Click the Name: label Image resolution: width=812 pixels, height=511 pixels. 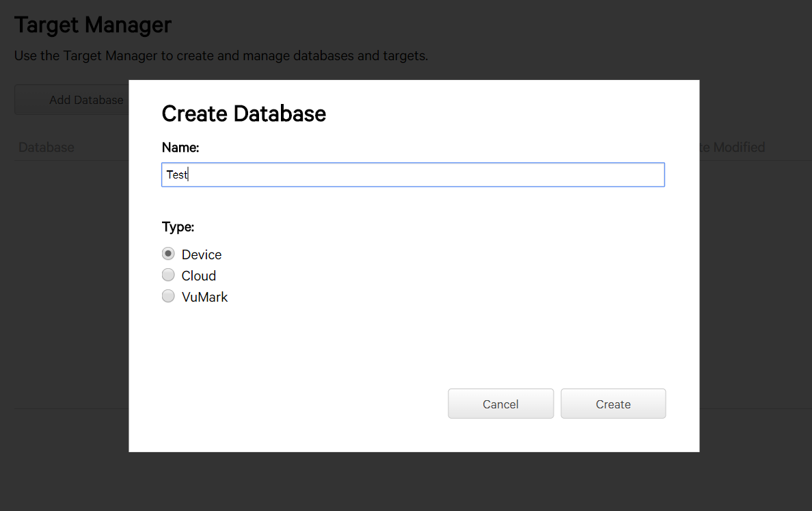180,148
